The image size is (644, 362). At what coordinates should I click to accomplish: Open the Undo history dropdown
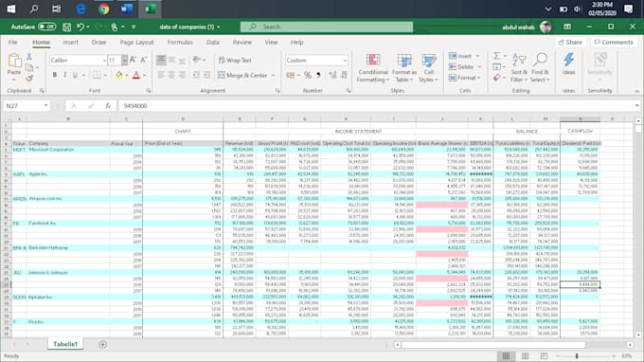pos(88,27)
